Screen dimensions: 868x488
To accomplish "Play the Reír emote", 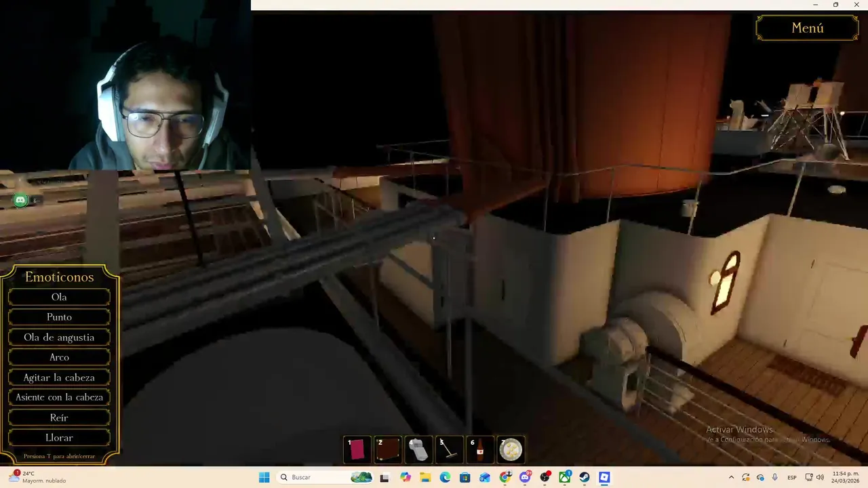I will point(59,418).
